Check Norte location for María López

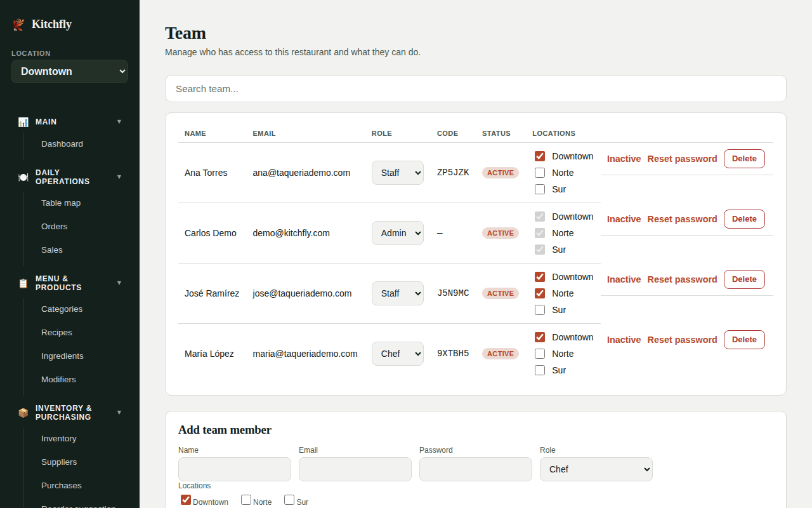[x=540, y=354]
